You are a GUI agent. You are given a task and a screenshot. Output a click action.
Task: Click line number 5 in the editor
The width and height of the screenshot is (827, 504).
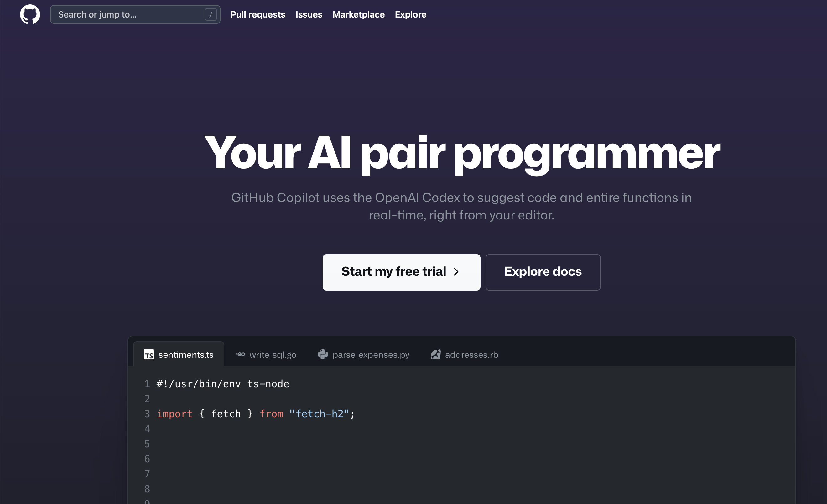pyautogui.click(x=147, y=444)
